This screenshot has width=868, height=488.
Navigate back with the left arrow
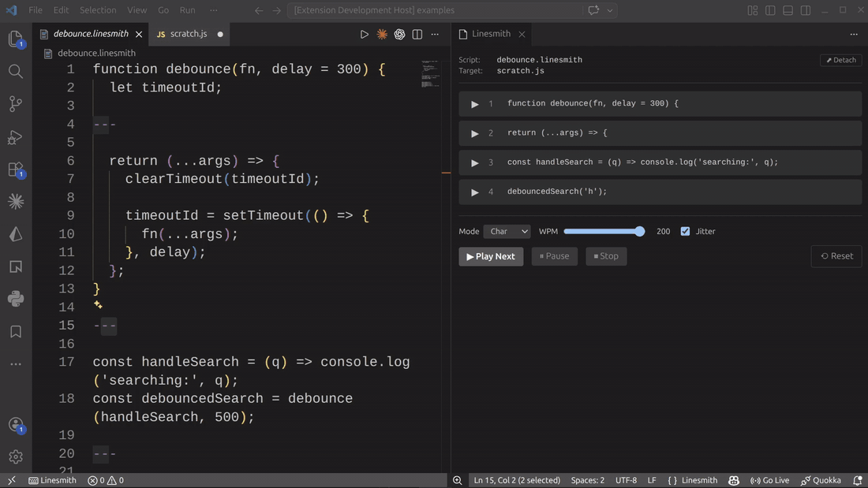click(x=259, y=10)
